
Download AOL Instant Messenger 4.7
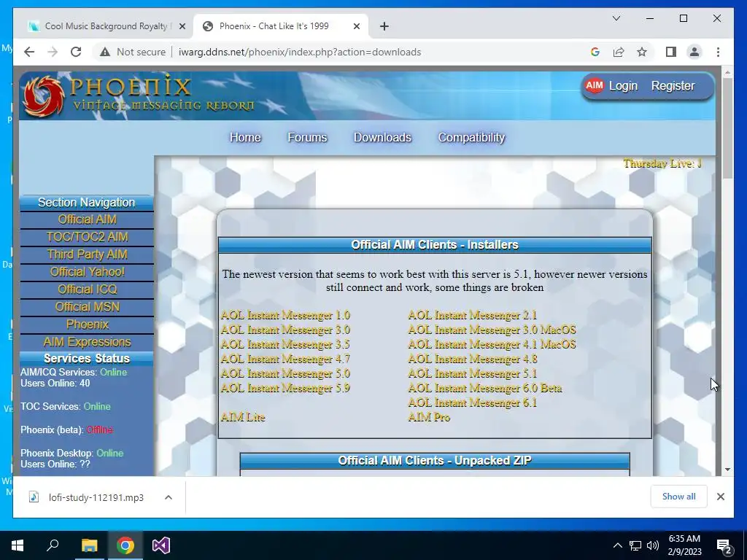(x=285, y=359)
